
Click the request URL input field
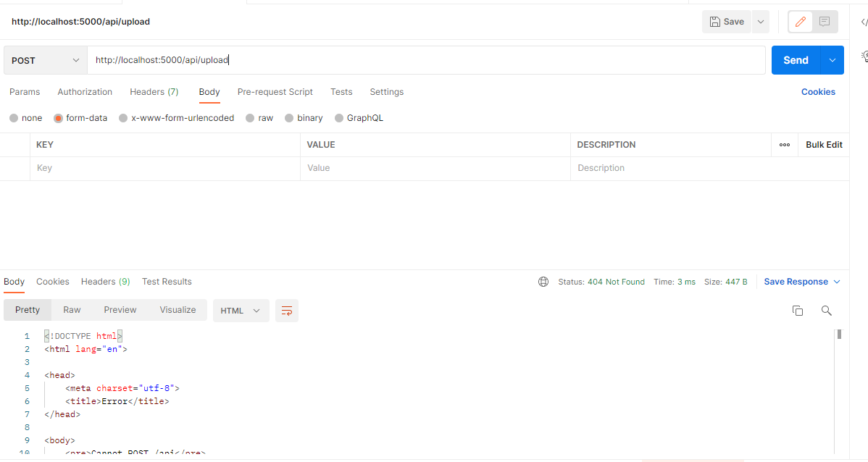coord(426,60)
